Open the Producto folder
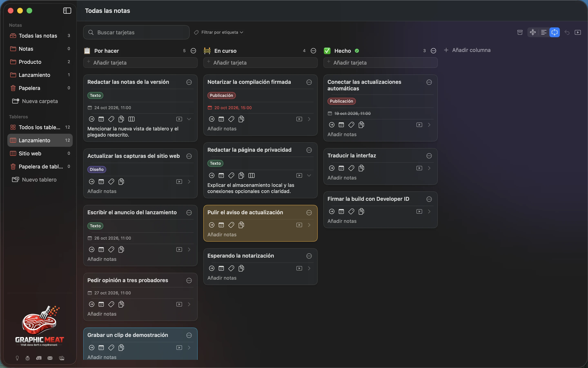Image resolution: width=588 pixels, height=368 pixels. 40,62
